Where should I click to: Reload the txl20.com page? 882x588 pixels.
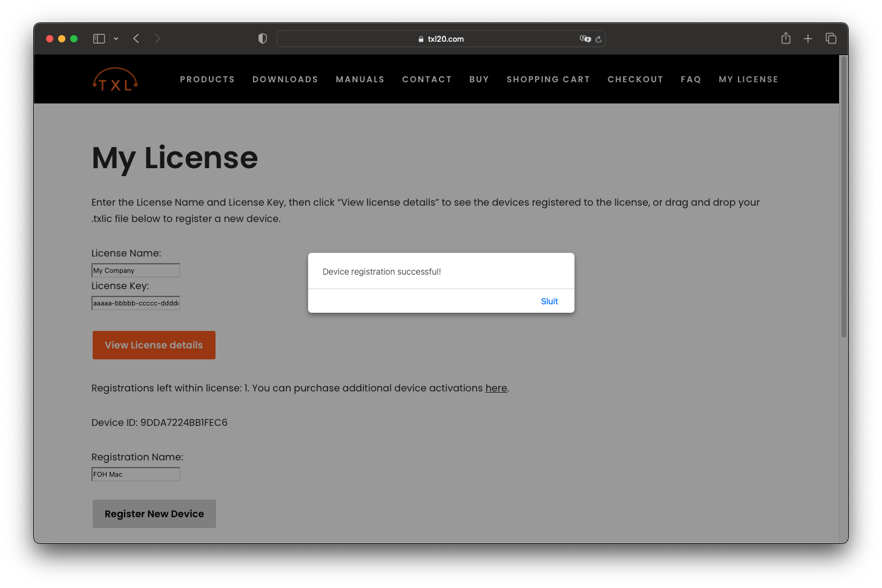point(599,39)
